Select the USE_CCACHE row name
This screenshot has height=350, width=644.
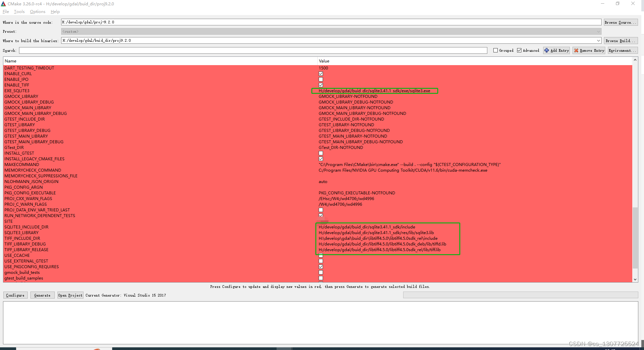click(x=17, y=255)
